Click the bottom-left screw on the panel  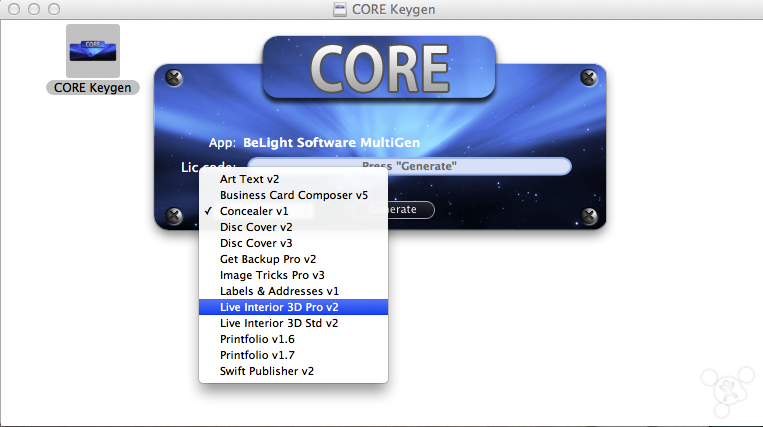(x=173, y=215)
